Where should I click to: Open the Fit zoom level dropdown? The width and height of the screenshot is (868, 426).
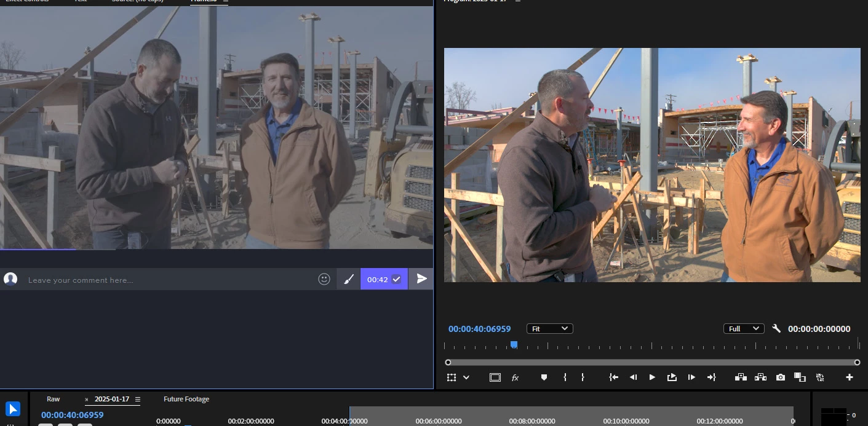(x=550, y=329)
